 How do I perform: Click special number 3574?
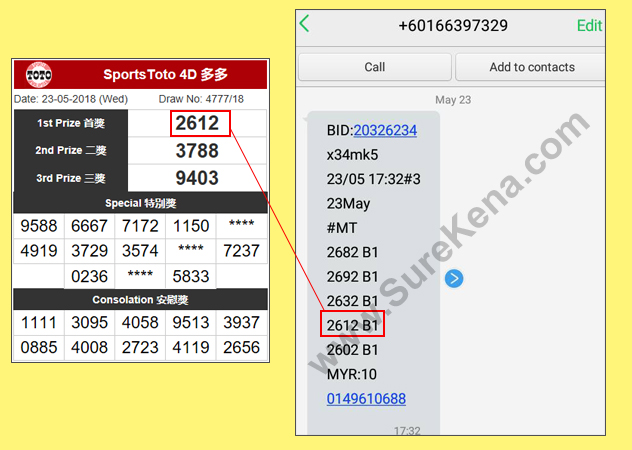click(x=140, y=251)
